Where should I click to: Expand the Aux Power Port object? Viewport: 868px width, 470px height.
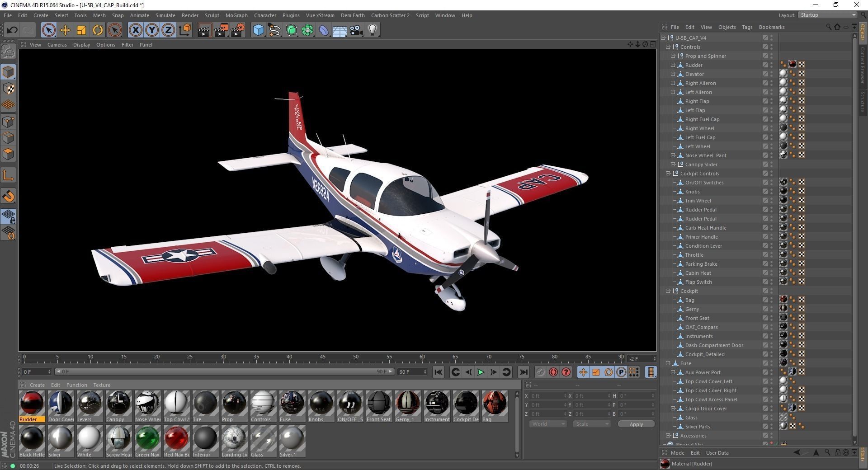(673, 372)
